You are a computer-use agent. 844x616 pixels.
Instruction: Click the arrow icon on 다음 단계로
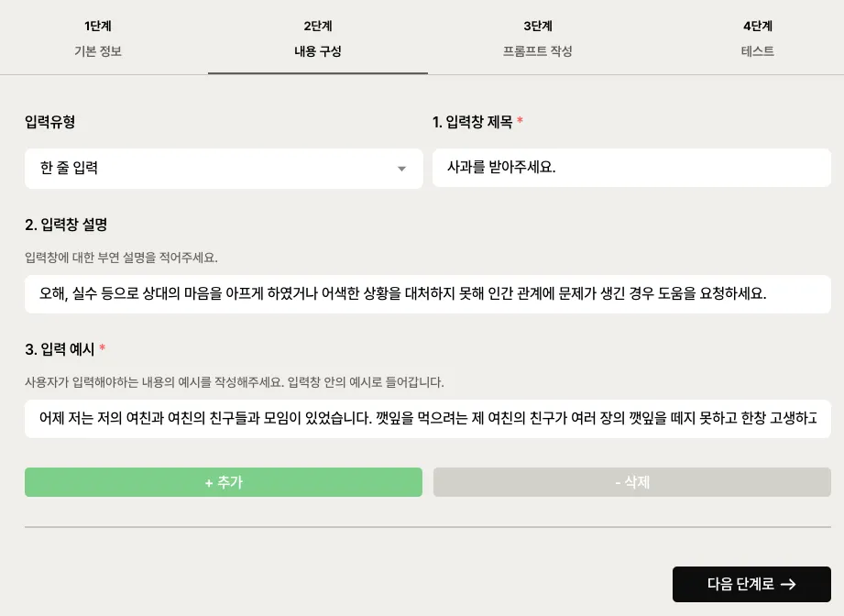[x=788, y=584]
